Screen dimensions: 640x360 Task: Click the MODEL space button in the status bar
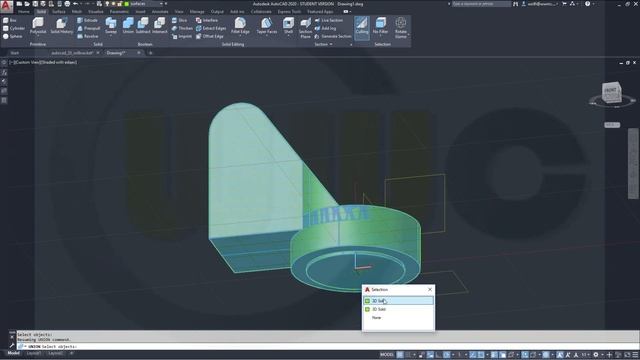(387, 355)
